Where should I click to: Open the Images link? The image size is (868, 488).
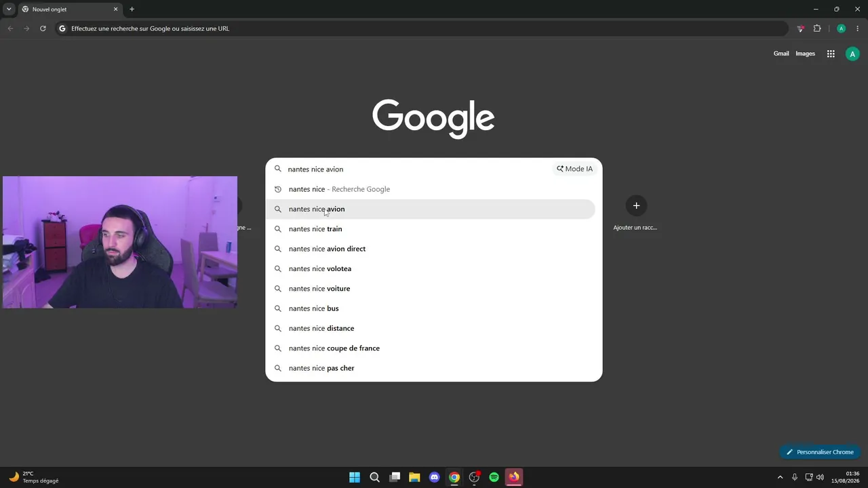coord(805,54)
